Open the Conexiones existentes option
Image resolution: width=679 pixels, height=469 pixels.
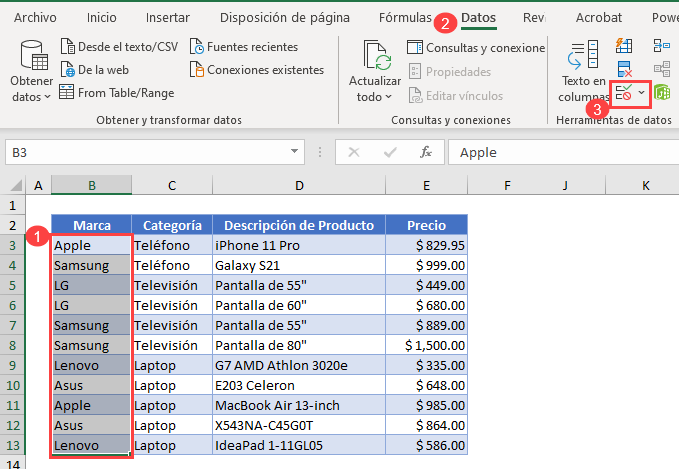click(257, 70)
